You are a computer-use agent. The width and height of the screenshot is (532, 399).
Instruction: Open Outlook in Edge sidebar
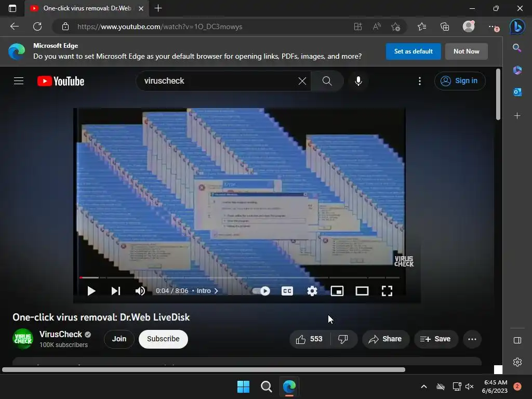[x=517, y=92]
